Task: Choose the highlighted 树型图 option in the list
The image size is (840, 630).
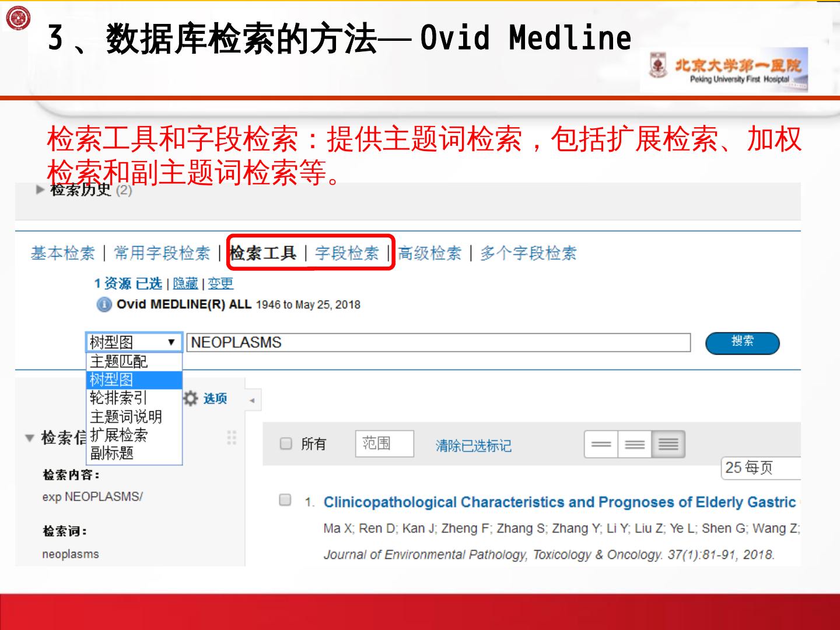Action: [134, 380]
